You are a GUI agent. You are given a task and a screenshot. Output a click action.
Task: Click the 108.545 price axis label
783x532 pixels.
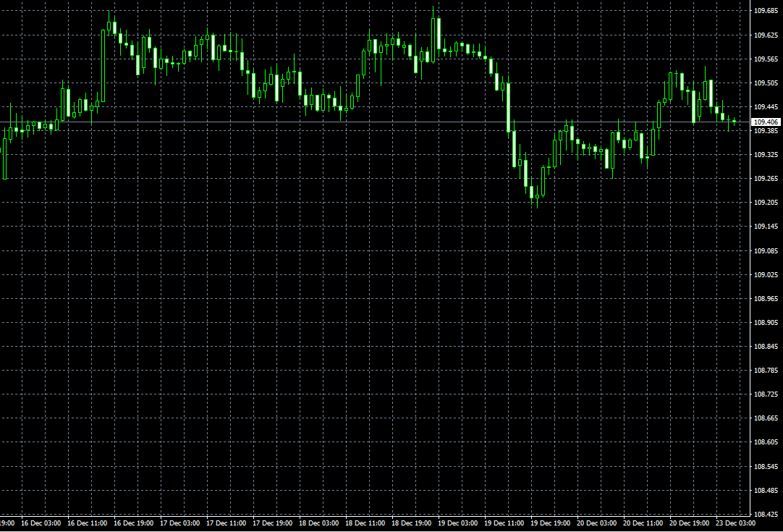pos(766,467)
